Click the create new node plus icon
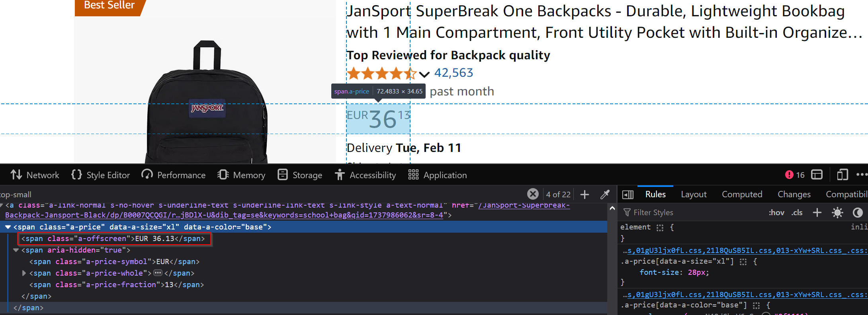This screenshot has width=868, height=315. 585,194
